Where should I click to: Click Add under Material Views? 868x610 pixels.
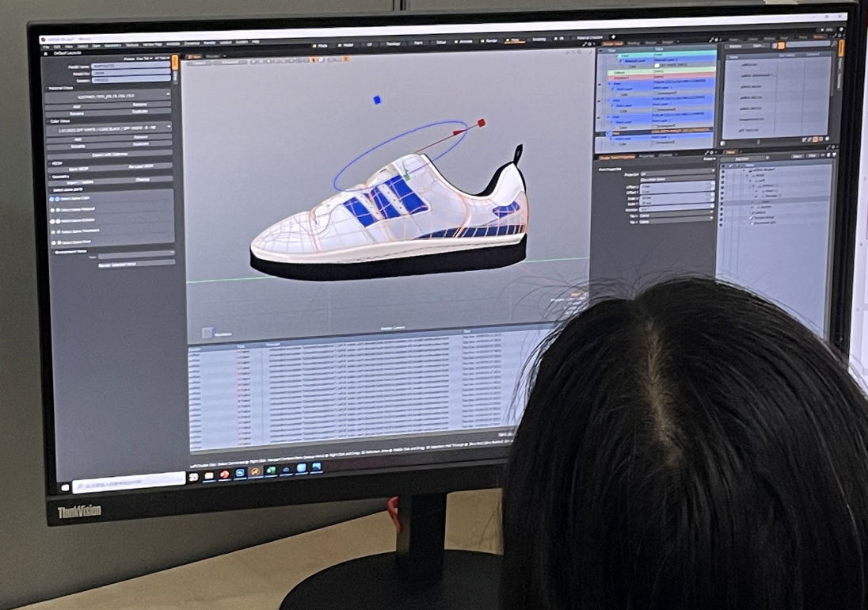tap(76, 106)
